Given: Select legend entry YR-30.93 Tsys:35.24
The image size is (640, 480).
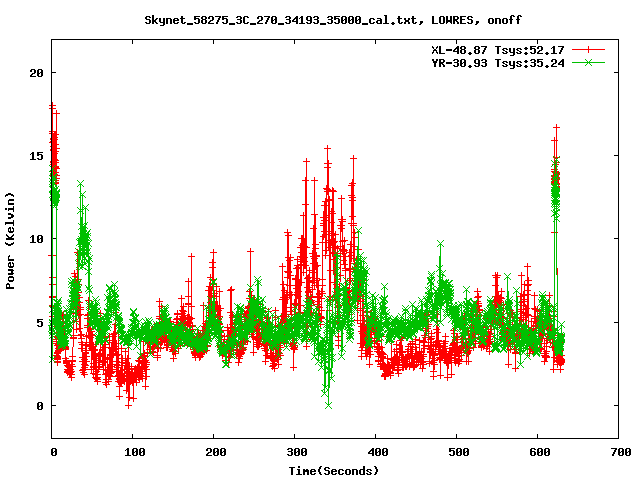Looking at the screenshot, I should (498, 63).
